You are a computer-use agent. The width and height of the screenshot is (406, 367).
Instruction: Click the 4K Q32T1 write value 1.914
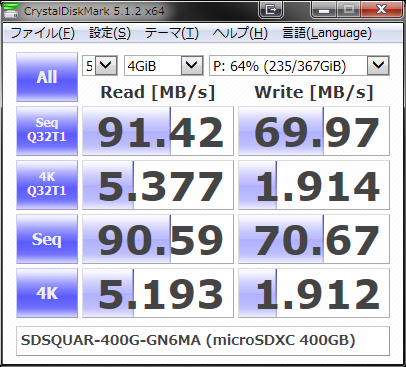314,185
